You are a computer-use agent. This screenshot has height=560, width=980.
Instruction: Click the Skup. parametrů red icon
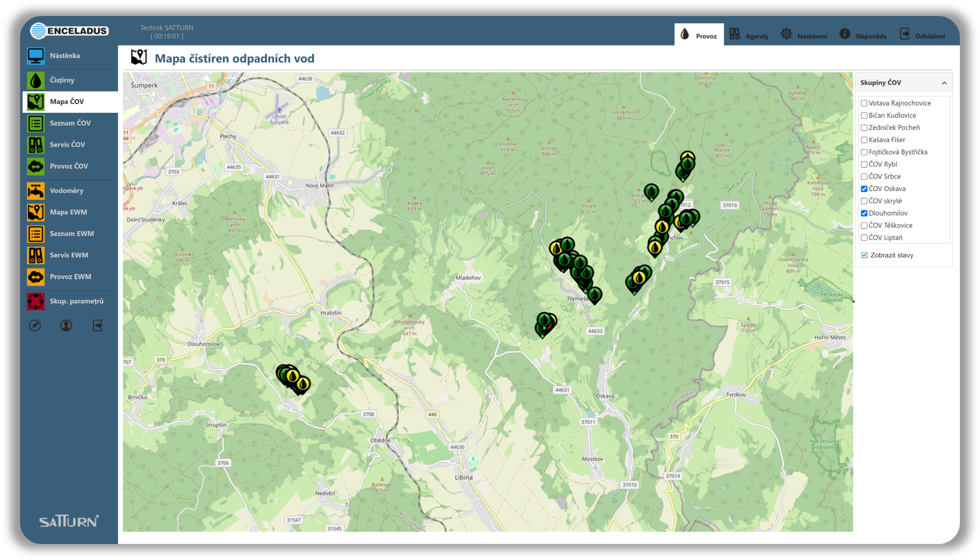pos(36,301)
